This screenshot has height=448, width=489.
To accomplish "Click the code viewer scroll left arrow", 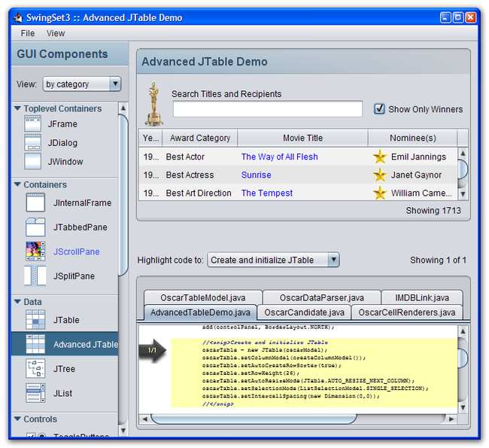I will 144,419.
